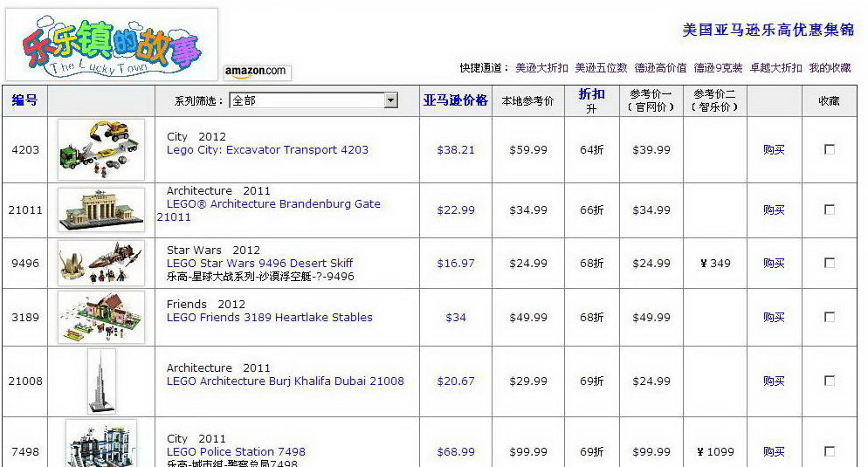Open LEGO Police Station 7498 link
868x467 pixels.
236,451
